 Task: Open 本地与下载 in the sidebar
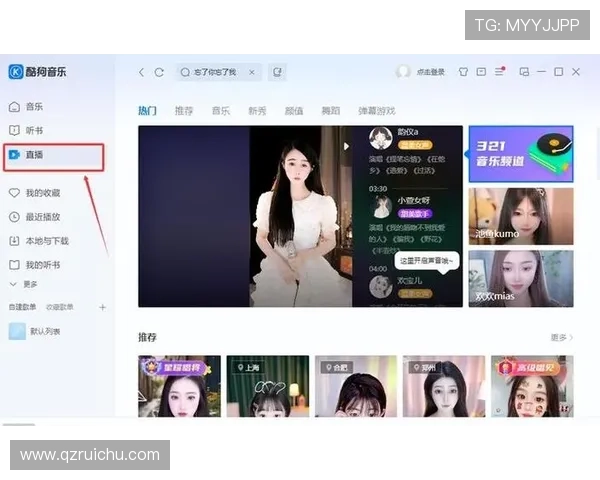click(39, 241)
